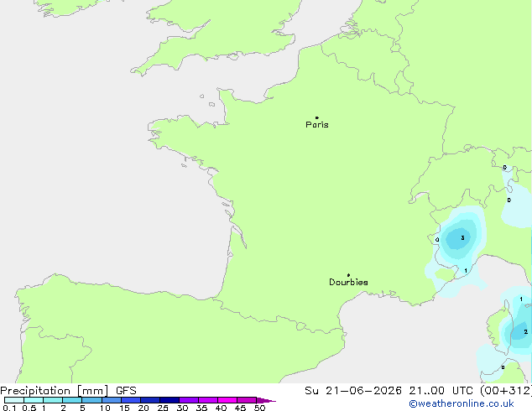Click the legend label '0.1'
The image size is (532, 411).
click(9, 408)
